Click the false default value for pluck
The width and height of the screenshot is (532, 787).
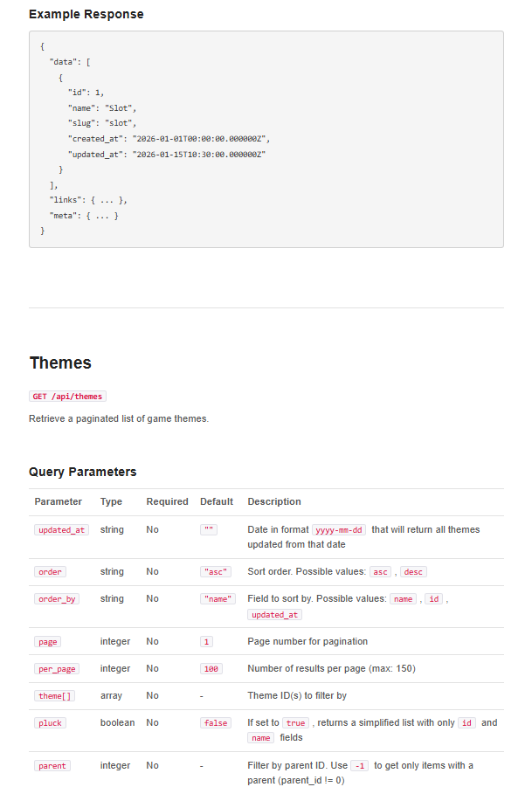click(215, 723)
